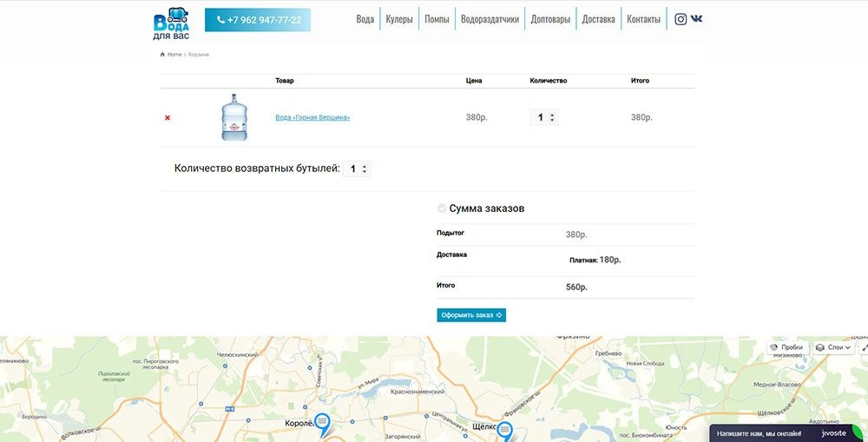Click the phone number +7 962 947-77-22 button
Viewport: 868px width, 442px height.
pyautogui.click(x=258, y=20)
